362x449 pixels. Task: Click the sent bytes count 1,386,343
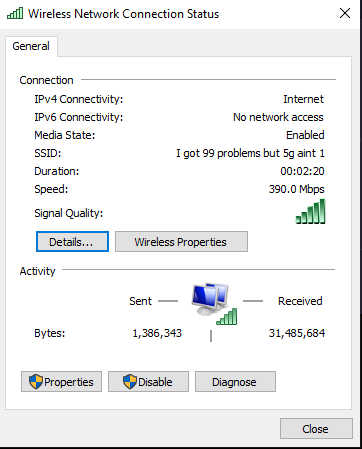point(157,333)
